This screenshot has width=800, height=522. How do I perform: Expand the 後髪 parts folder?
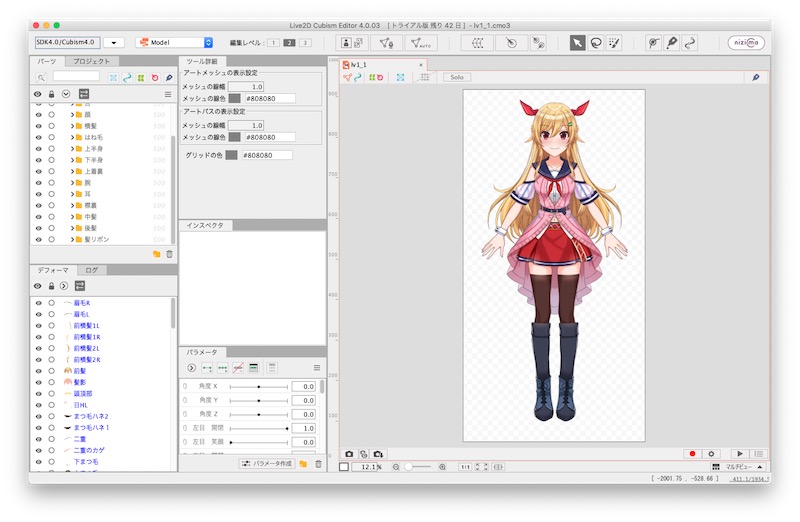72,228
